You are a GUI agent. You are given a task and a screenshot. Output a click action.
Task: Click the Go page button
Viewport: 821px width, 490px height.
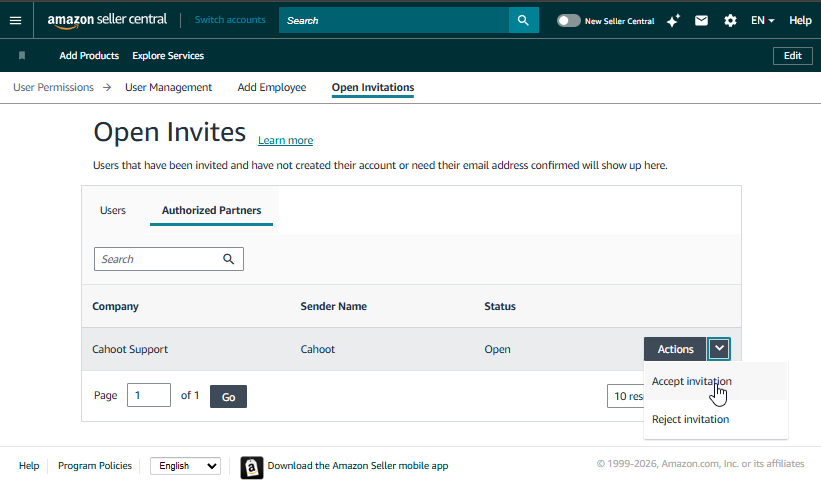[x=228, y=397]
